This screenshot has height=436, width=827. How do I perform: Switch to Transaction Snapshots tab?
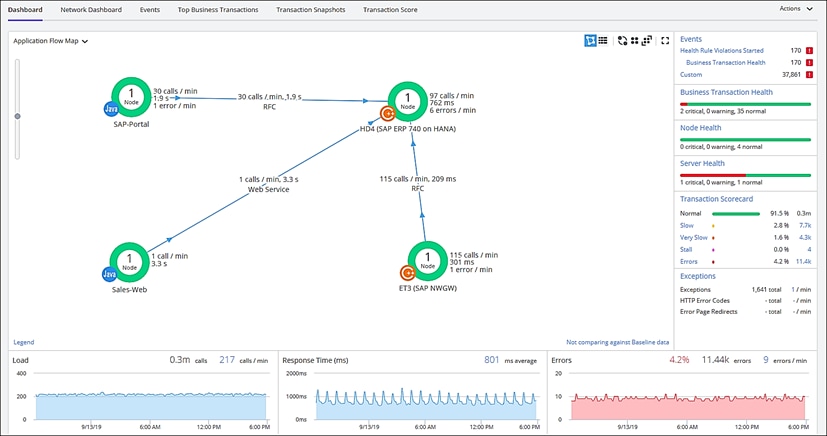point(311,9)
